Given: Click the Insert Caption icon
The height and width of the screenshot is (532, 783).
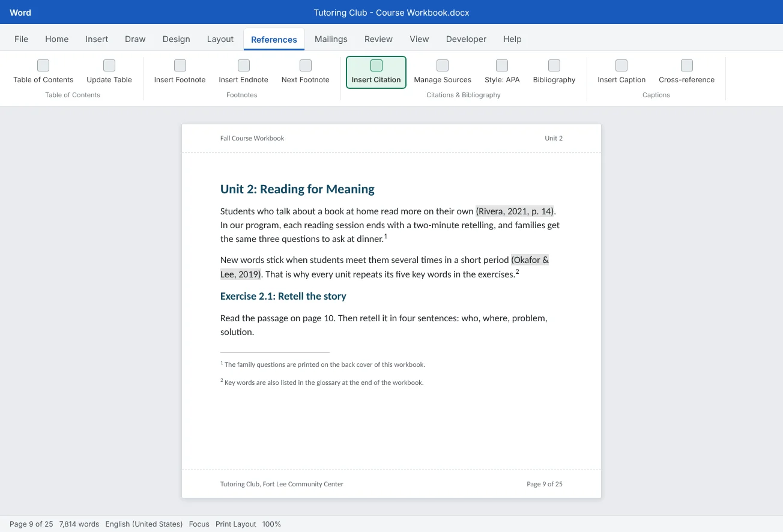Looking at the screenshot, I should (621, 65).
